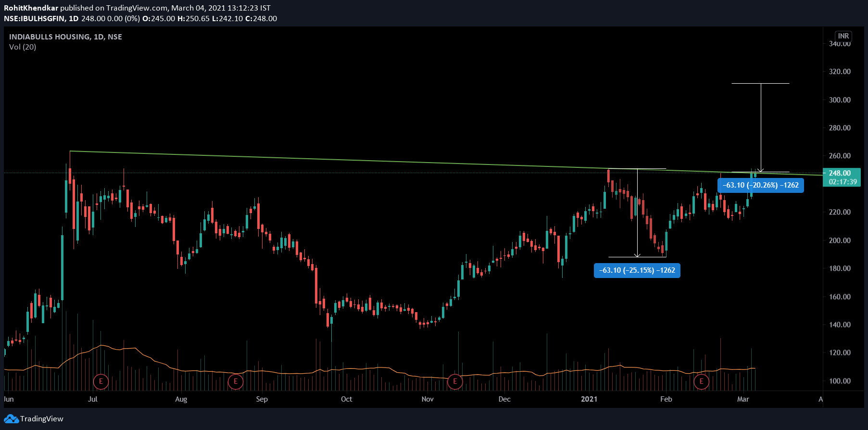The height and width of the screenshot is (430, 868).
Task: Click the L:242.10 low value in header
Action: click(227, 18)
